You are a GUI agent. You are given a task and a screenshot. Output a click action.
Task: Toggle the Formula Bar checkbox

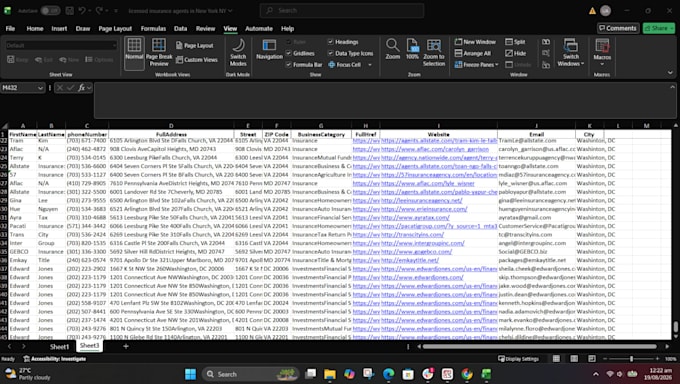288,65
